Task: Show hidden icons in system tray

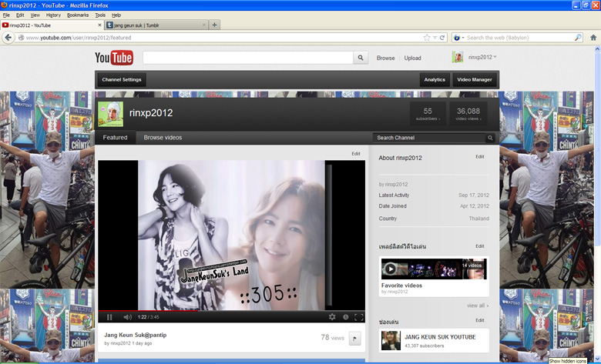Action: tap(568, 361)
